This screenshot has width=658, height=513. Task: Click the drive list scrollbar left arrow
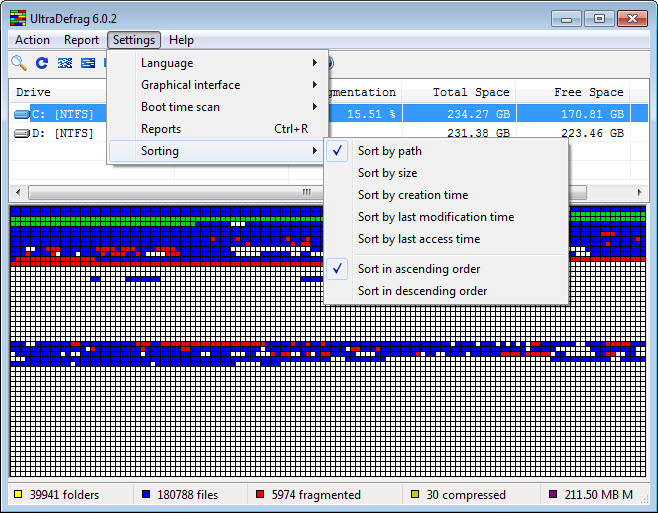18,192
